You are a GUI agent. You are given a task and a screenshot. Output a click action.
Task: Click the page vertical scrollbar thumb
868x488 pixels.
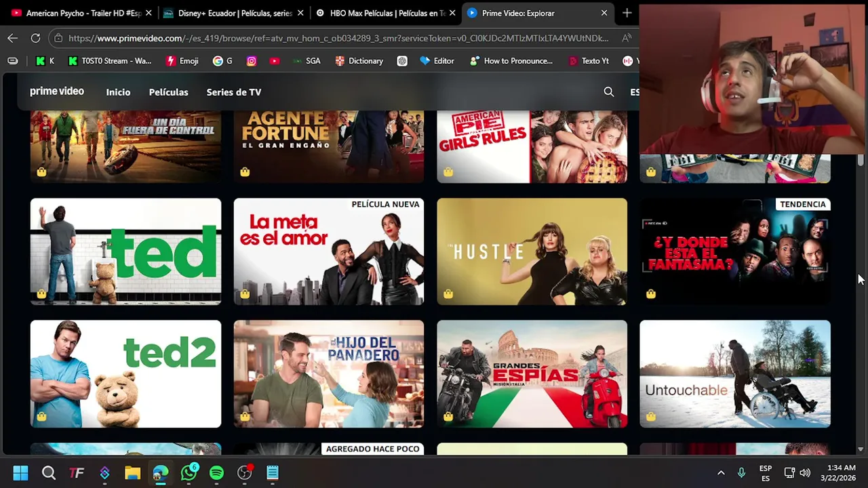point(861,160)
